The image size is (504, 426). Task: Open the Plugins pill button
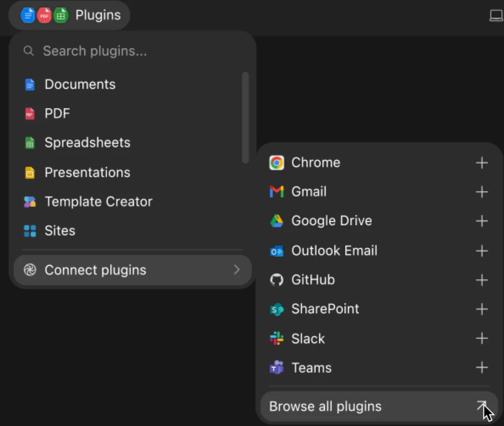(x=69, y=15)
